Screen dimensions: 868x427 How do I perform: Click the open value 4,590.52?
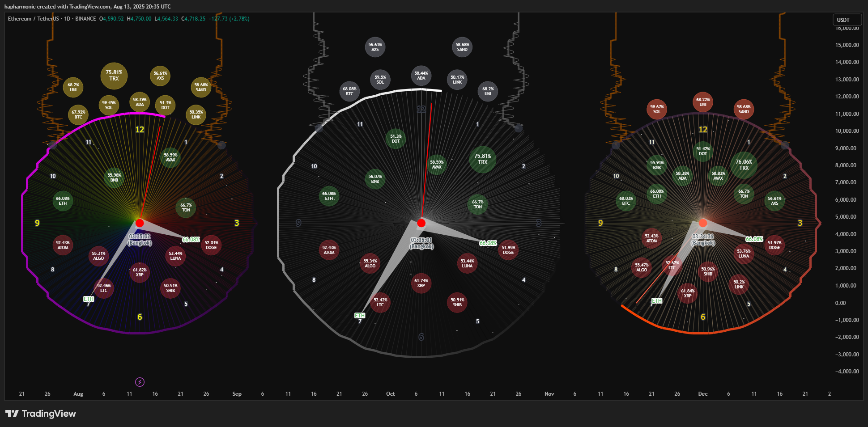[x=113, y=19]
